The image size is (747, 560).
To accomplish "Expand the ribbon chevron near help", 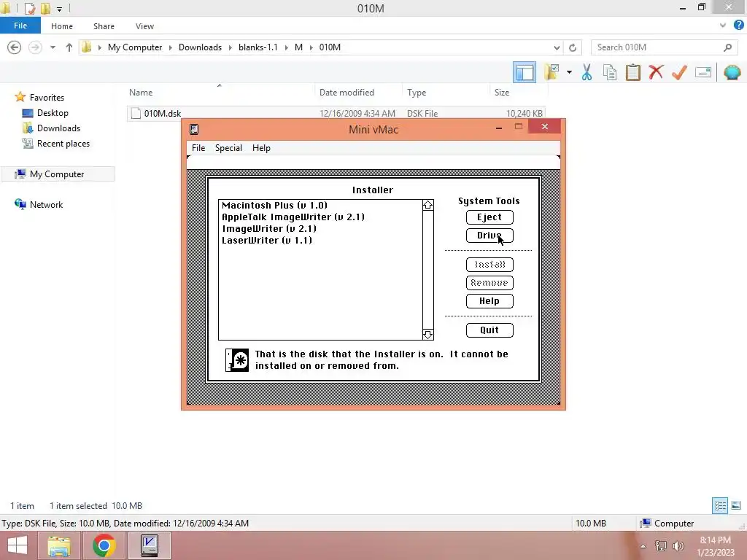I will pos(723,26).
